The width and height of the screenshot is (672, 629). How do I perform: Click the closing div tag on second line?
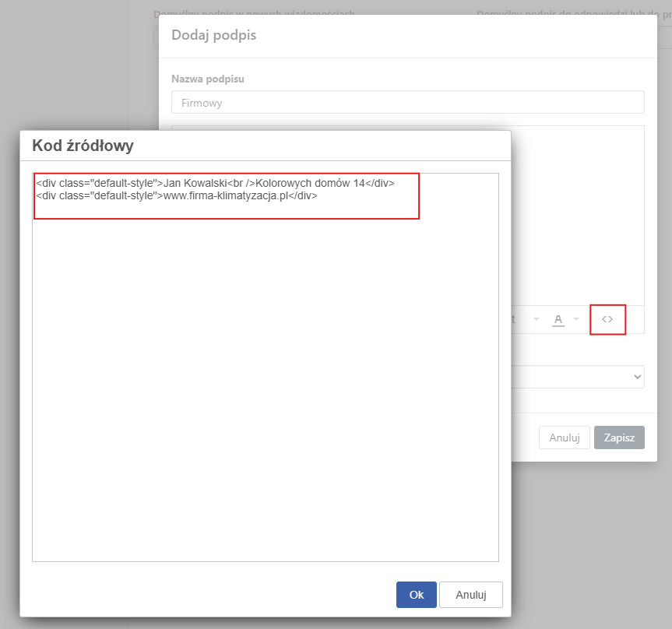(x=303, y=196)
